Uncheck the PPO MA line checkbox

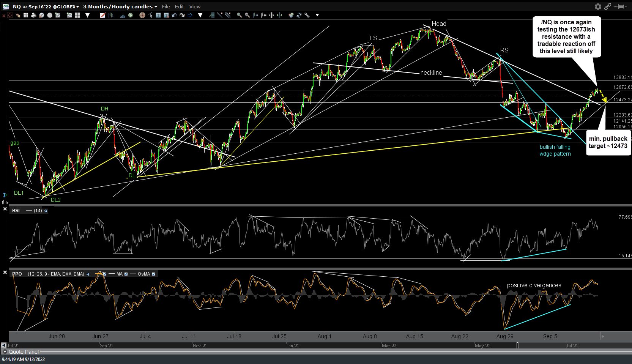[126, 274]
